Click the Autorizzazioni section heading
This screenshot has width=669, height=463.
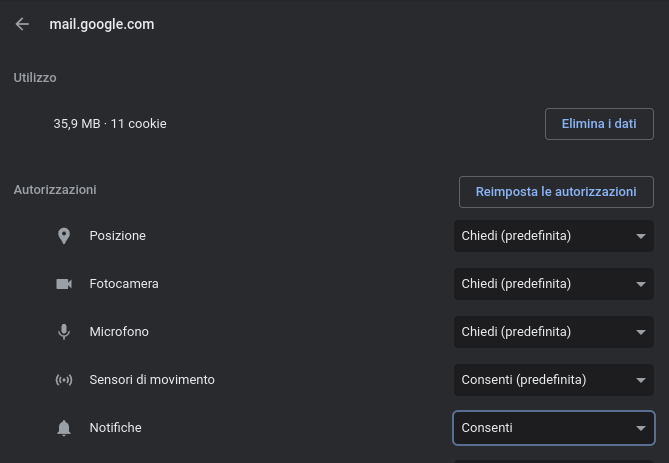tap(55, 190)
